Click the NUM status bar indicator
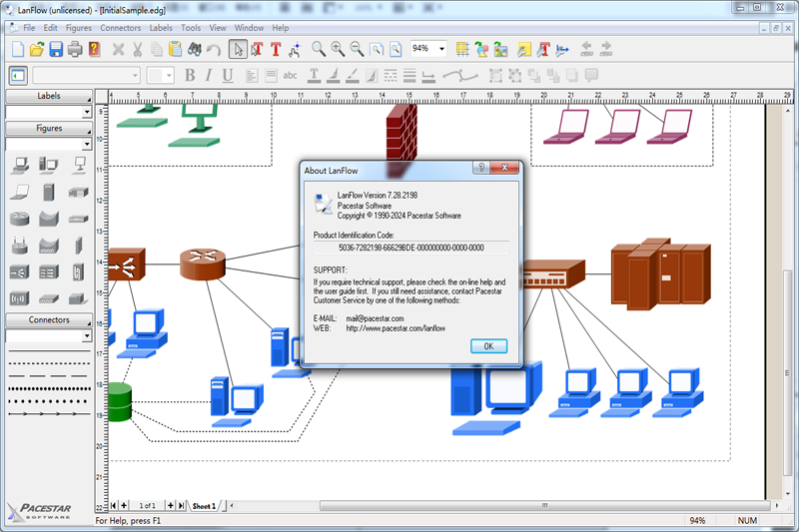Image resolution: width=799 pixels, height=532 pixels. (747, 521)
